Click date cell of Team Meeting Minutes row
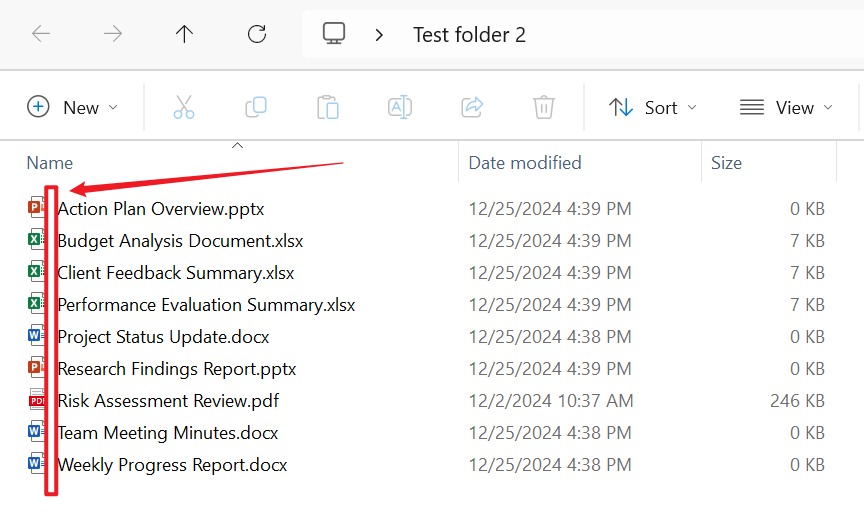The height and width of the screenshot is (521, 864). pos(550,433)
